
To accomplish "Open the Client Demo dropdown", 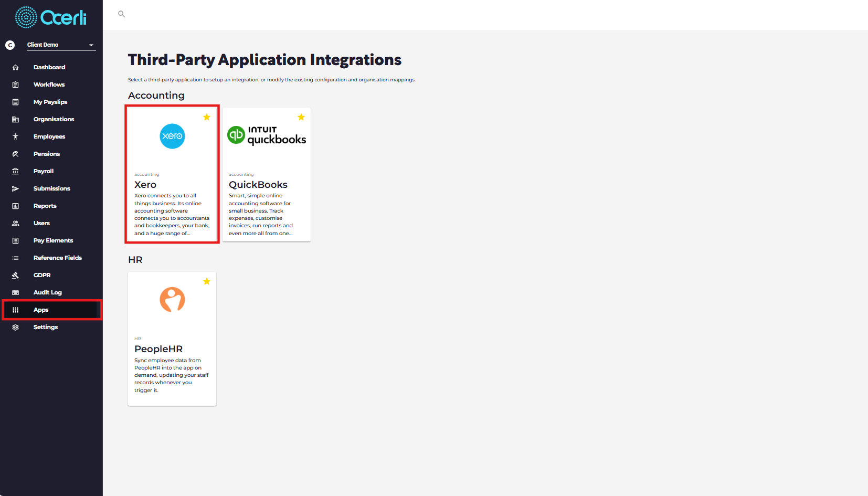I will tap(61, 45).
